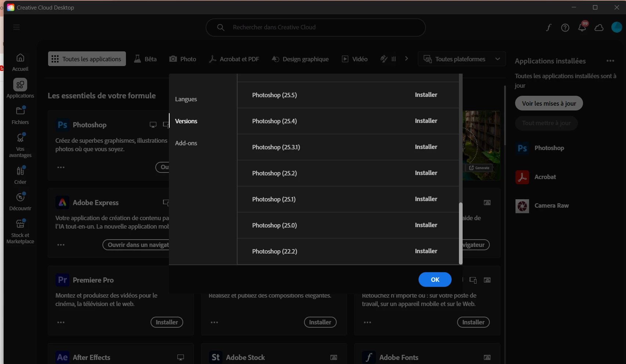
Task: Open the hamburger menu icon
Action: pos(17,27)
